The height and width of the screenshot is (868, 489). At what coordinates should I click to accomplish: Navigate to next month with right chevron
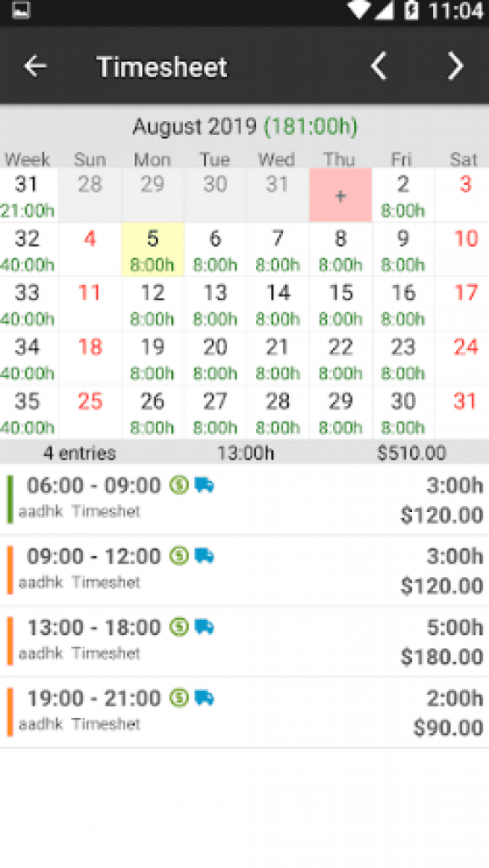point(454,66)
